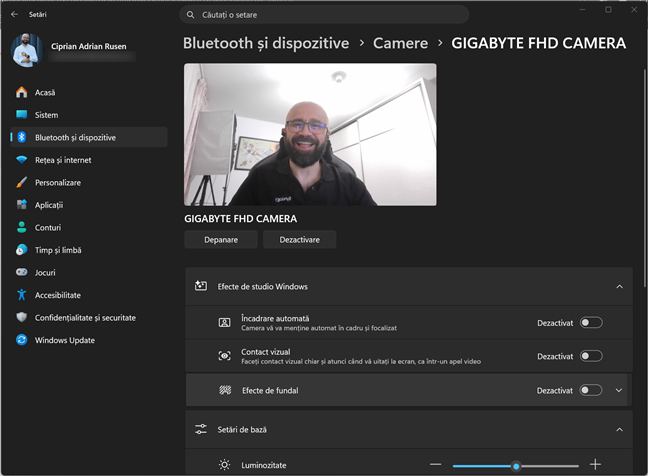Go to Sistem settings
The height and width of the screenshot is (476, 648).
(x=89, y=114)
